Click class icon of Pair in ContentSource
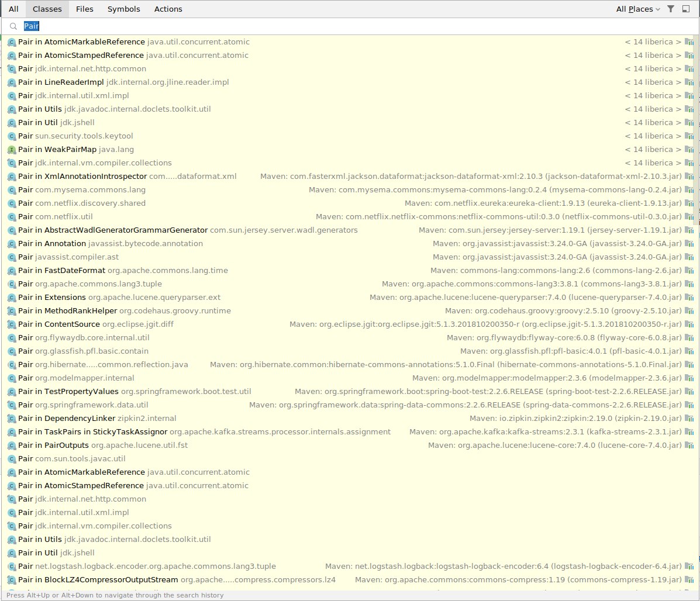Viewport: 700px width, 601px height. [x=12, y=325]
